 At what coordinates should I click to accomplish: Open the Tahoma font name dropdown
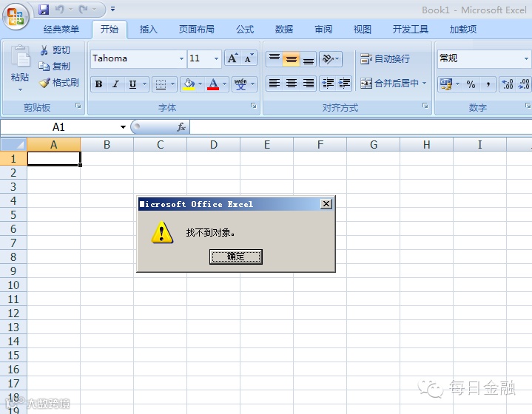click(181, 58)
